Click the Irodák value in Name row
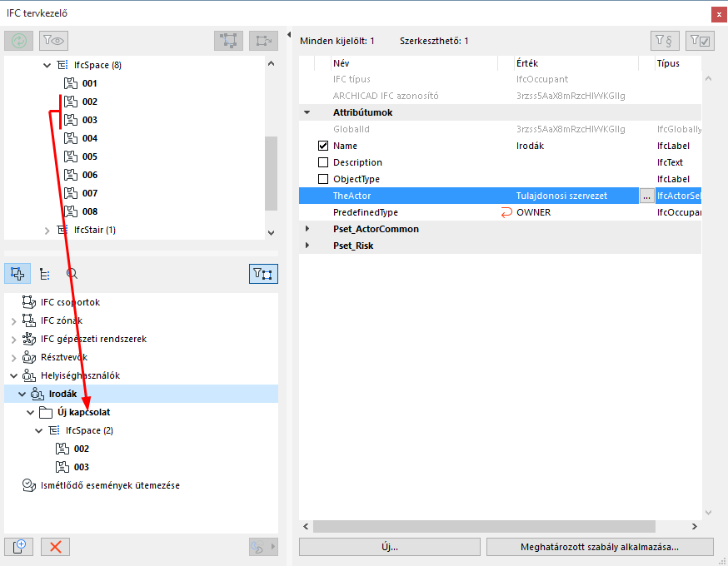This screenshot has width=728, height=566. point(530,146)
